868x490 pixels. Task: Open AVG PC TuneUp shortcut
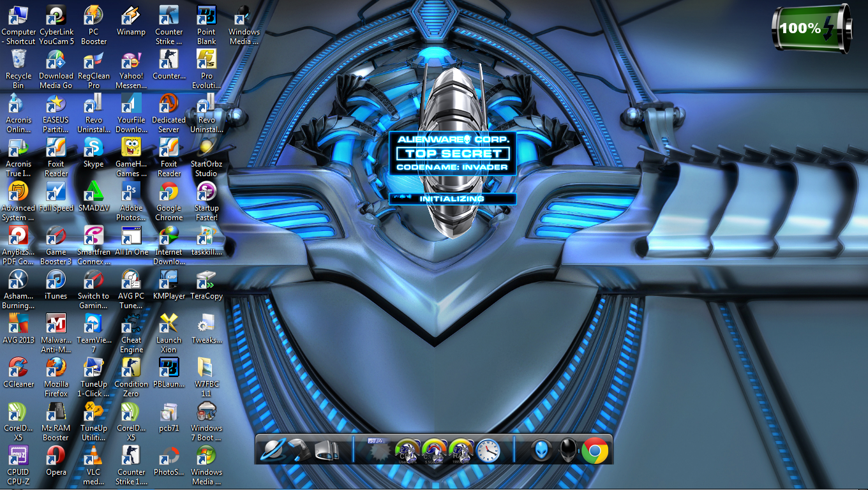[131, 289]
